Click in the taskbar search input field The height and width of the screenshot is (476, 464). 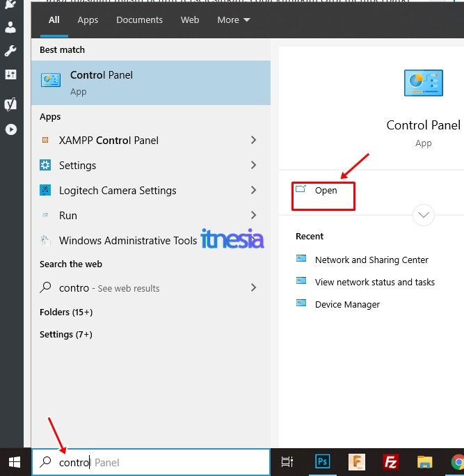pos(151,462)
